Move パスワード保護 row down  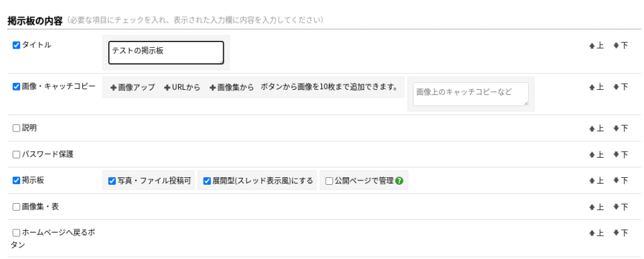620,155
